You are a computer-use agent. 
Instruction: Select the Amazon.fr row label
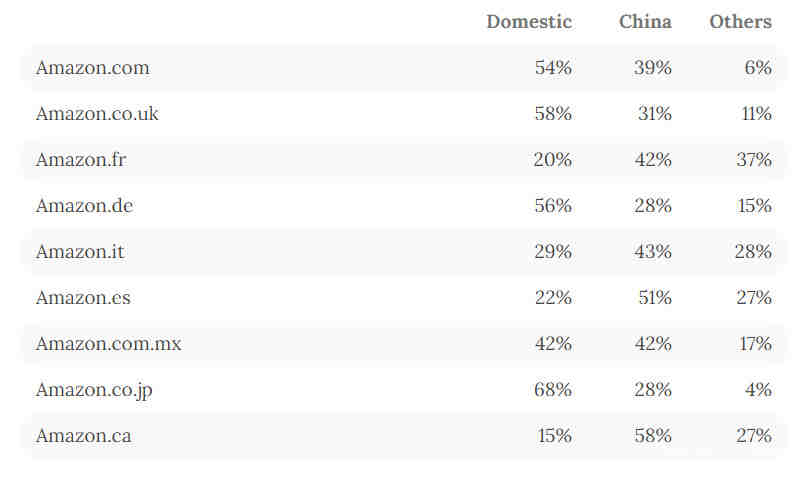[x=81, y=159]
